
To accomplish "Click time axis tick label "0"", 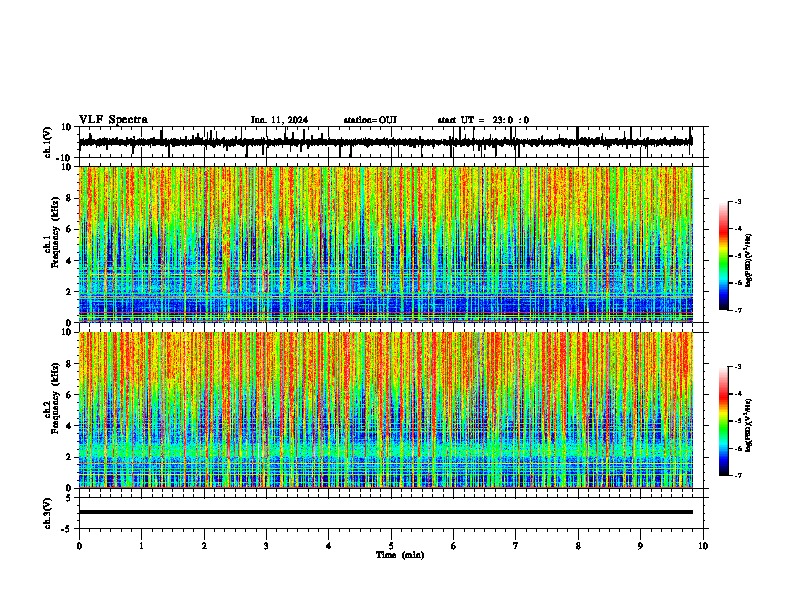I will [x=79, y=546].
